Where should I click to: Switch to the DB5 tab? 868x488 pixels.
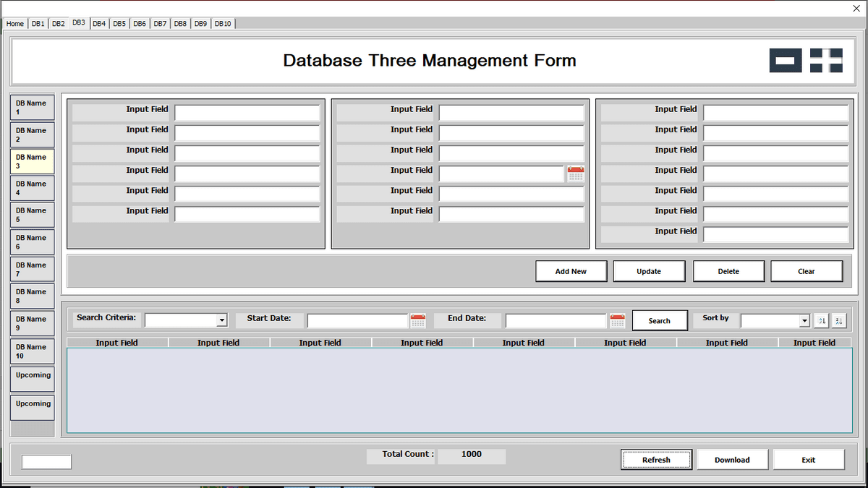pyautogui.click(x=119, y=24)
